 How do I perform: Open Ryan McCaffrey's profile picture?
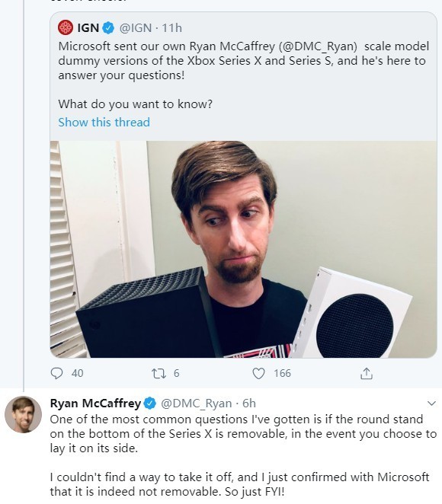pos(23,414)
